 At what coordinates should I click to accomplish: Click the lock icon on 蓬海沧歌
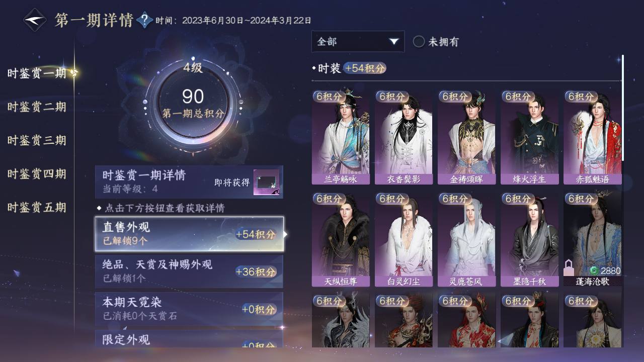click(568, 268)
